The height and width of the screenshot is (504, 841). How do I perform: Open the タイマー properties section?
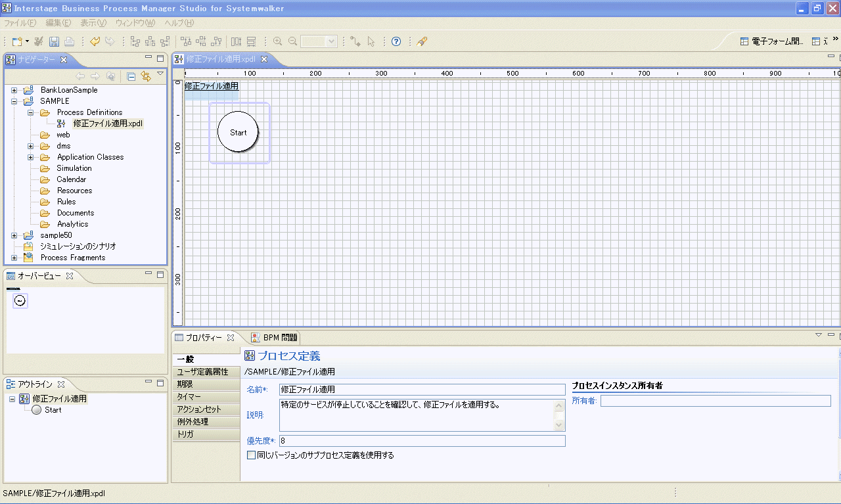click(206, 397)
